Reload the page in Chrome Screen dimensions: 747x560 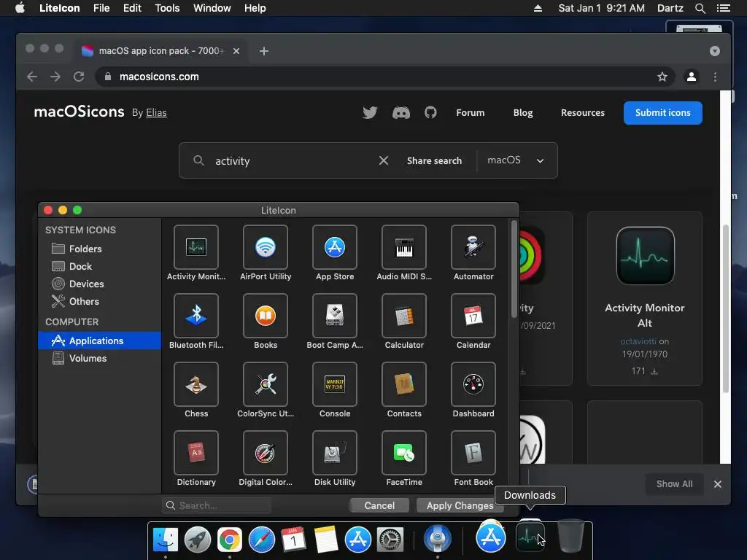(x=79, y=77)
